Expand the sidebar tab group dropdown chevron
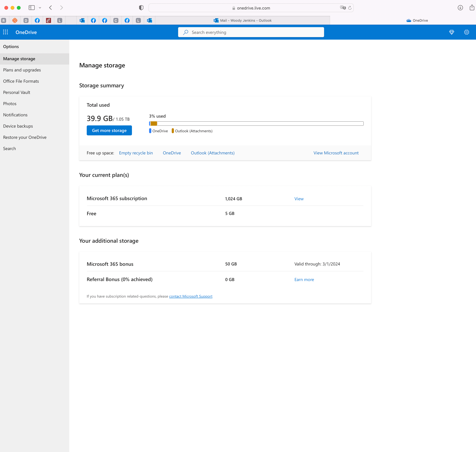The image size is (476, 452). pos(40,8)
